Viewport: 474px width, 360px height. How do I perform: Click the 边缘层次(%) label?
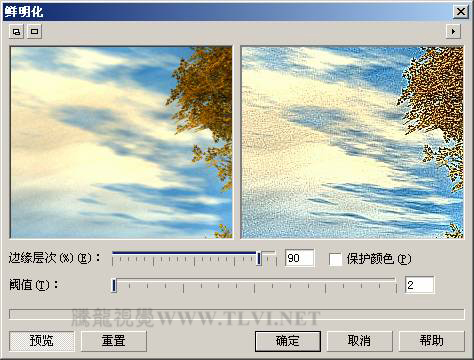click(54, 258)
